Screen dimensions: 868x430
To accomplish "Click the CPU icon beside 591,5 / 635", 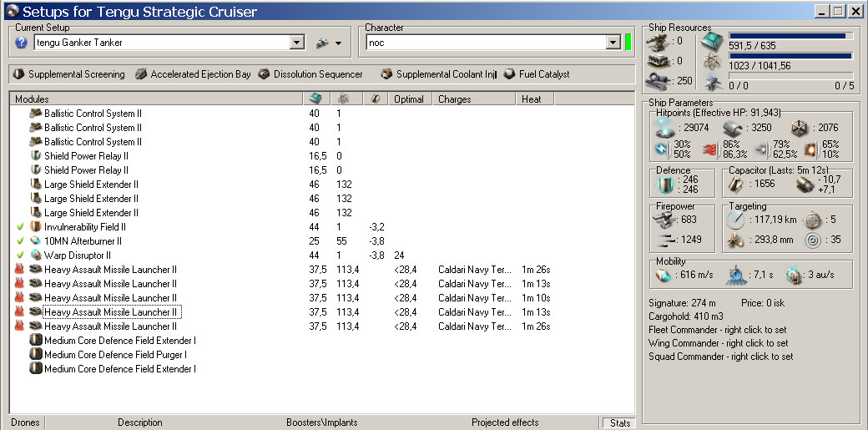I will (x=713, y=42).
